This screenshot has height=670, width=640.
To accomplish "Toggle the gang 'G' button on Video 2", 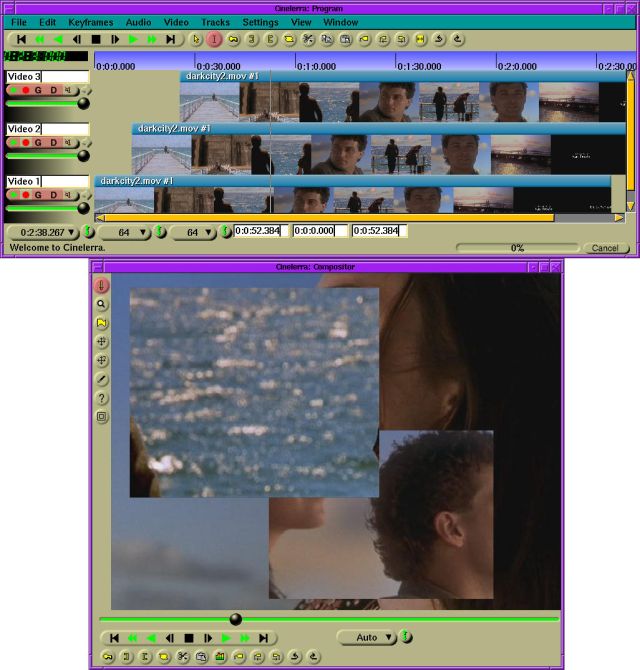I will click(x=39, y=142).
